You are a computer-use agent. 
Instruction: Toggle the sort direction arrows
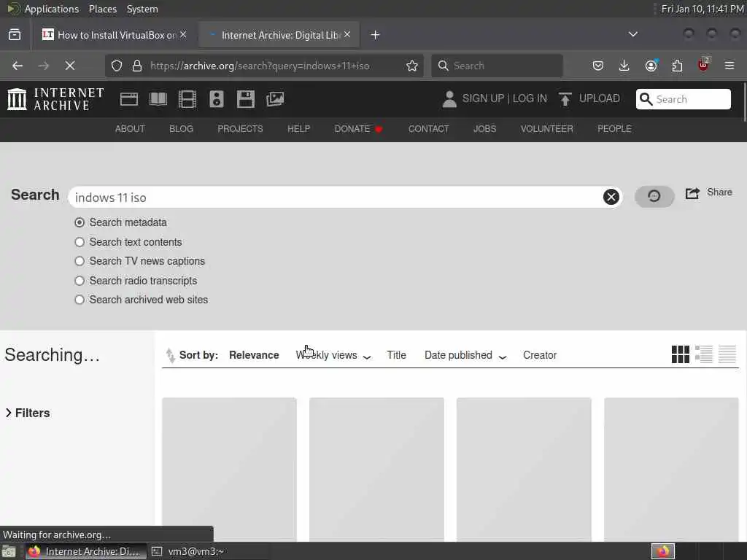(170, 355)
